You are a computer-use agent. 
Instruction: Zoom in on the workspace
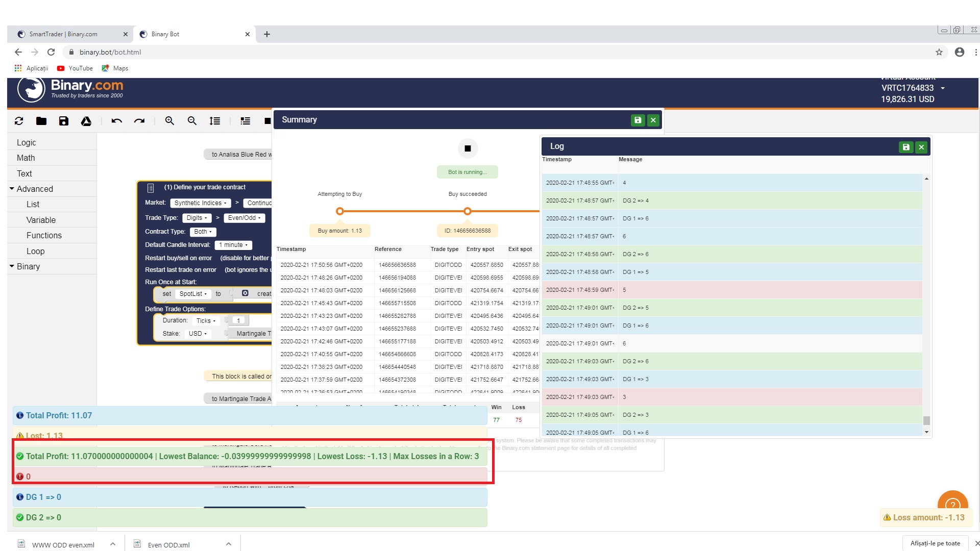click(x=169, y=121)
